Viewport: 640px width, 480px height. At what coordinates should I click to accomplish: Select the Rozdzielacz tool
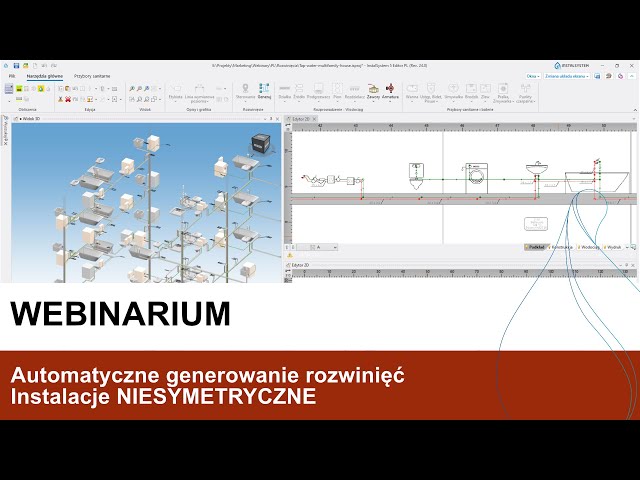pos(354,91)
